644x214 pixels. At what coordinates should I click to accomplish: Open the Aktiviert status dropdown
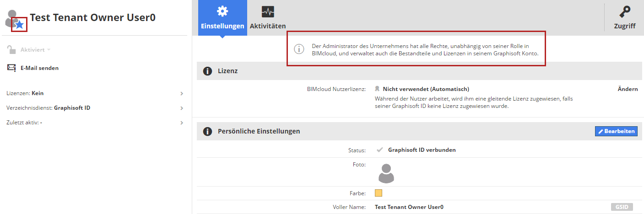click(x=35, y=49)
